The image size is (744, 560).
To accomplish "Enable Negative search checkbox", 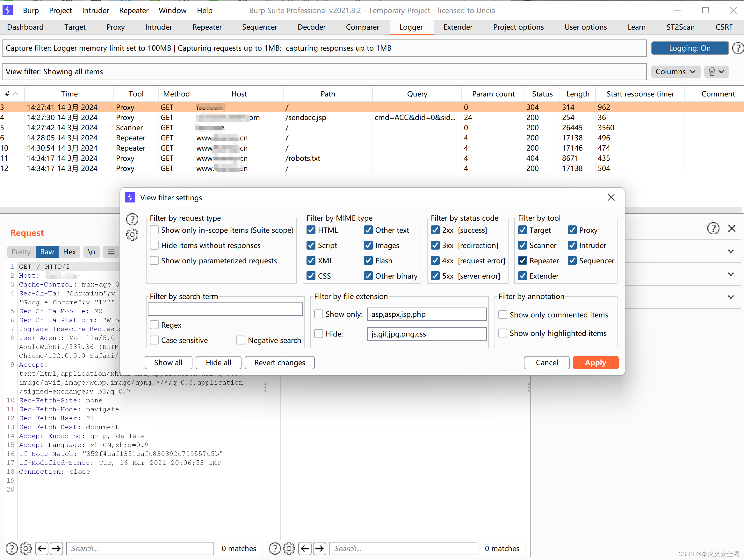I will click(x=241, y=340).
